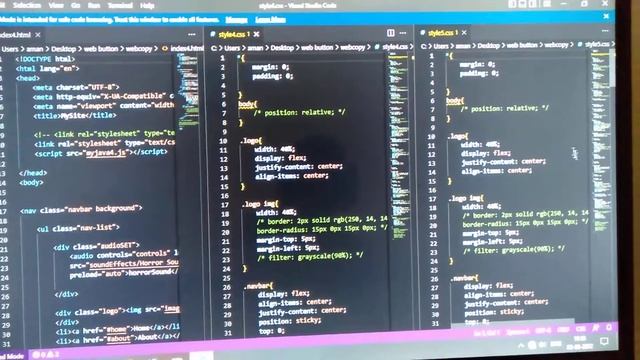Open More Actions in index4.html editor group
The width and height of the screenshot is (640, 360).
pos(192,35)
